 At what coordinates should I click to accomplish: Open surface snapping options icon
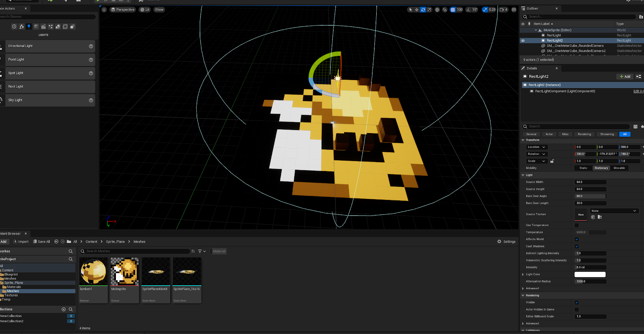(445, 10)
